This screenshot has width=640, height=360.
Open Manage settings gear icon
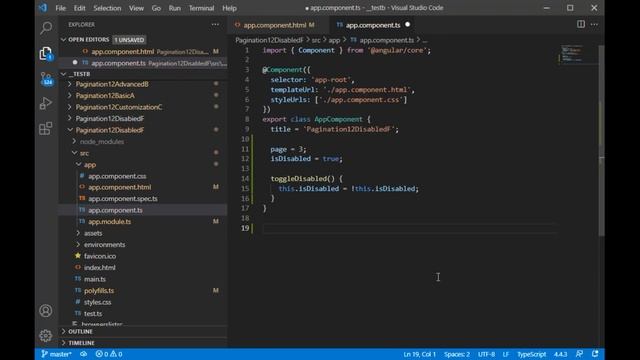pyautogui.click(x=46, y=336)
